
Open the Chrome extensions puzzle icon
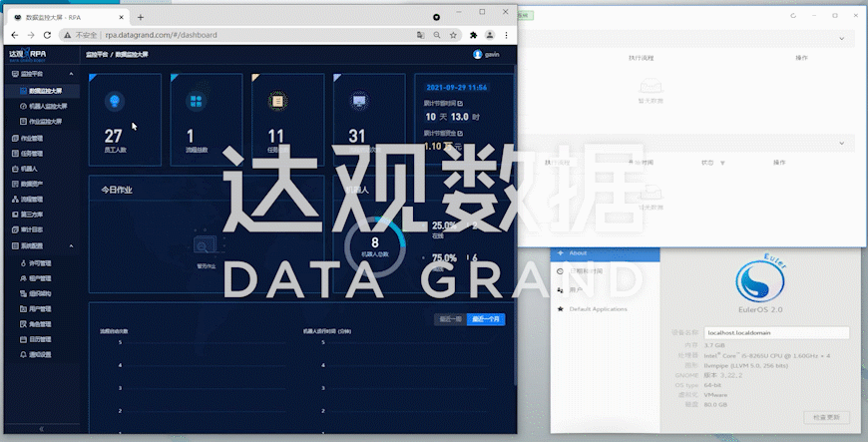pyautogui.click(x=473, y=35)
